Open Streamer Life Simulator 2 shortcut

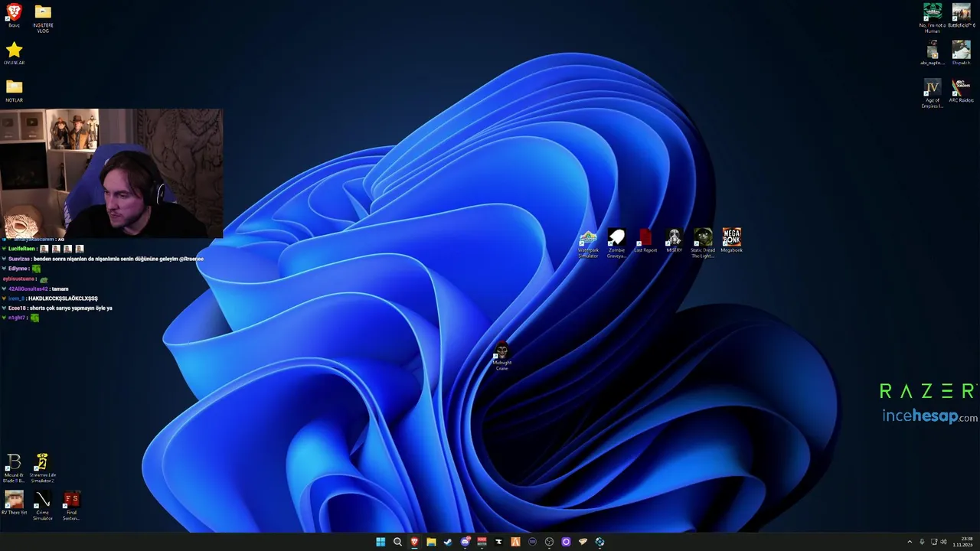43,468
